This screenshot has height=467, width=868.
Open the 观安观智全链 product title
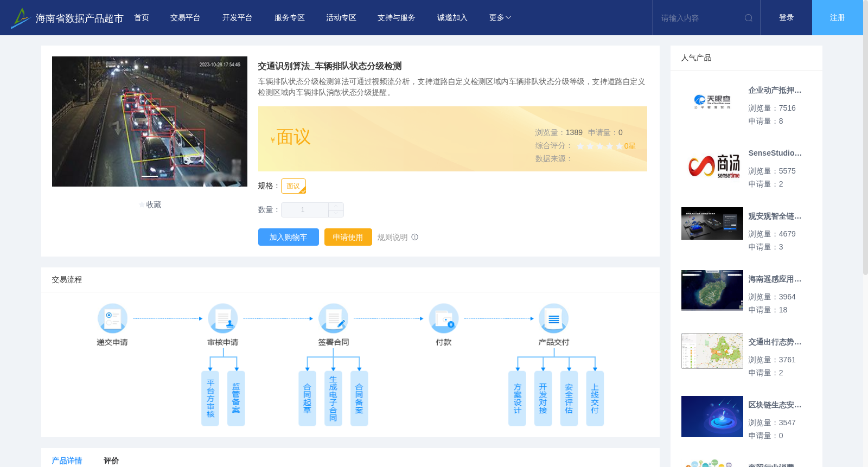tap(775, 216)
